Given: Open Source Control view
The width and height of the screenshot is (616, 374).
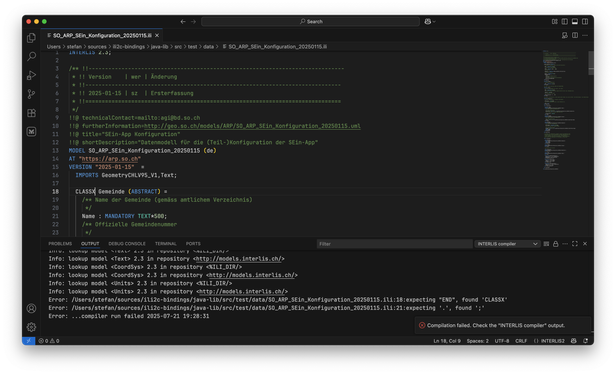Looking at the screenshot, I should (x=31, y=94).
